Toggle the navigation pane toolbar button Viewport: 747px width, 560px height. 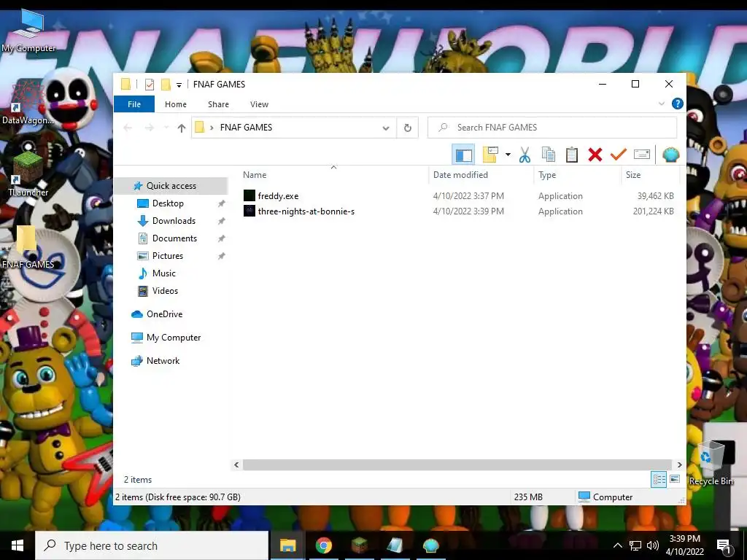pos(463,155)
